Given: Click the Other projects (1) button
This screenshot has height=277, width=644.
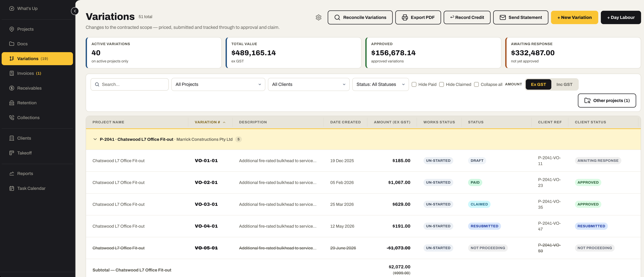Looking at the screenshot, I should 607,101.
